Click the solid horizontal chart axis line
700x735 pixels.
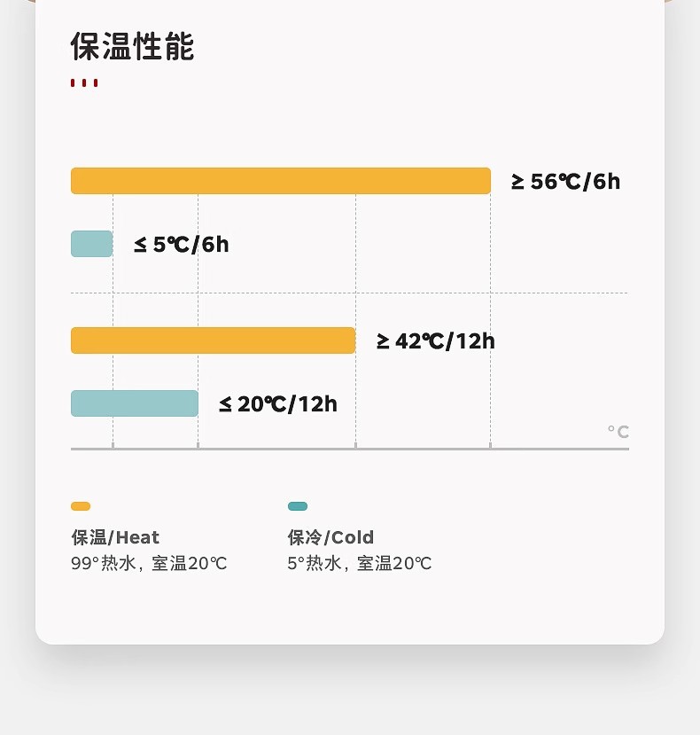click(349, 449)
